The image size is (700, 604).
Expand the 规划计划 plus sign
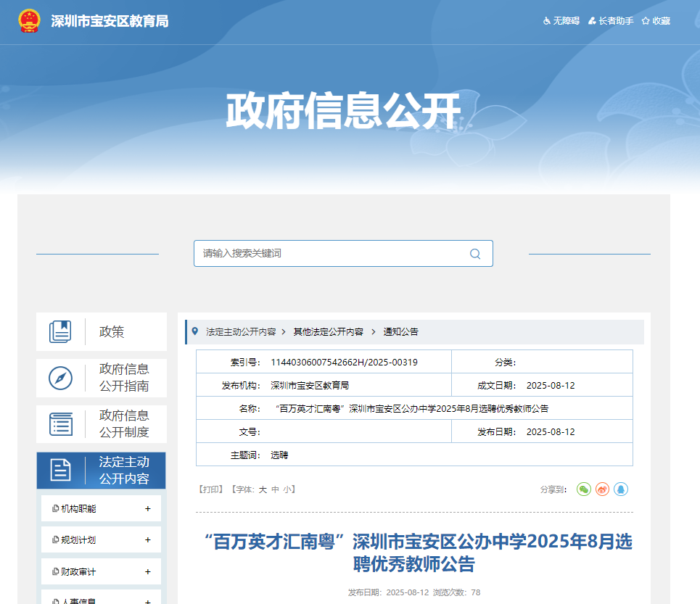tap(148, 539)
